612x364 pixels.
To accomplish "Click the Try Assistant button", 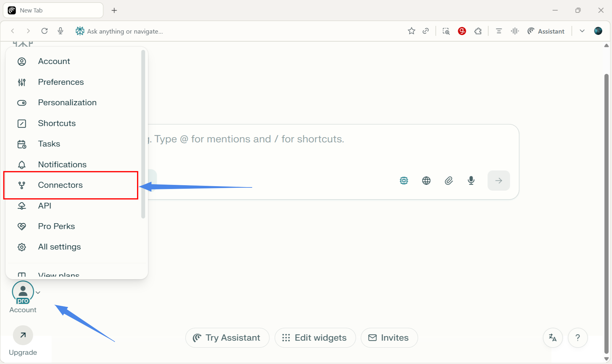I will tap(227, 338).
